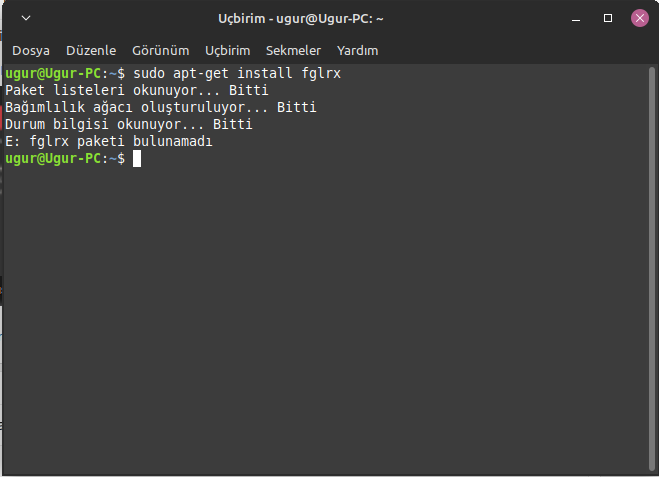
Task: Open the Düzenle menu
Action: (91, 50)
